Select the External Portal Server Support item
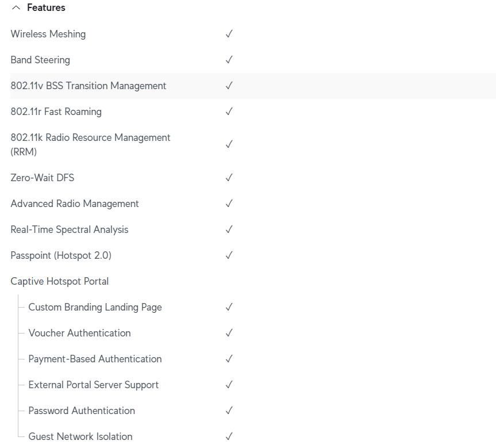This screenshot has height=448, width=496. (x=93, y=385)
